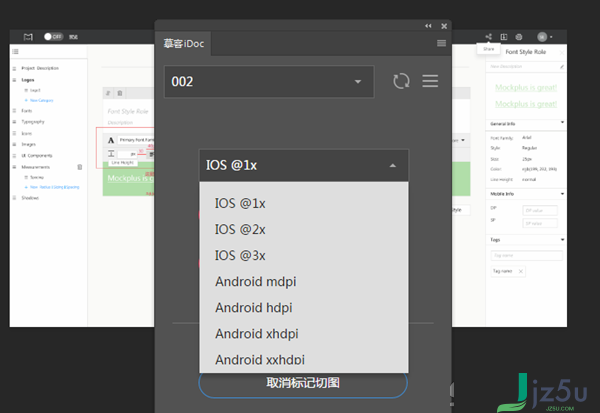Screen dimensions: 600x413
Task: Select Android hdpi option
Action: [254, 308]
